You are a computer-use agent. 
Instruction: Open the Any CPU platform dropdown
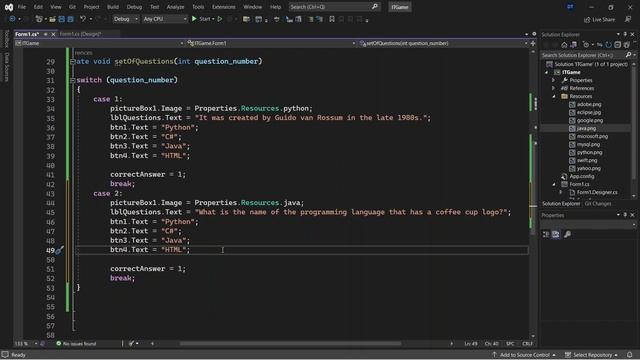164,19
